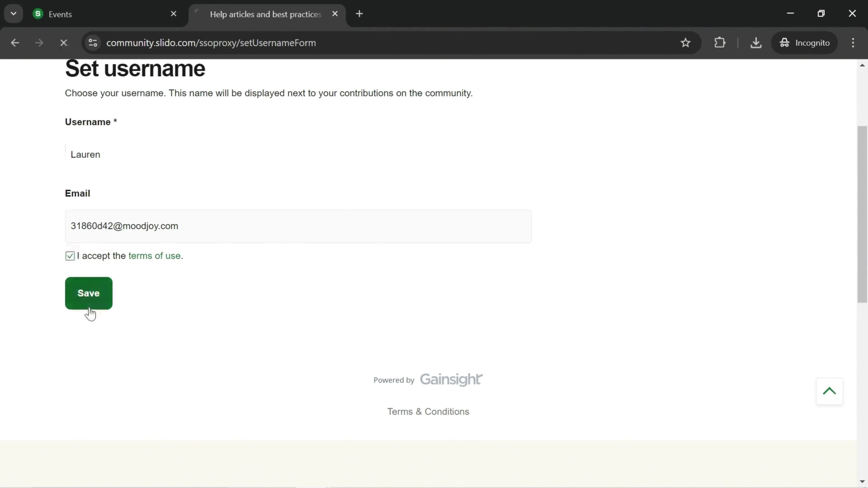Image resolution: width=868 pixels, height=488 pixels.
Task: Click the Username field label
Action: 91,122
